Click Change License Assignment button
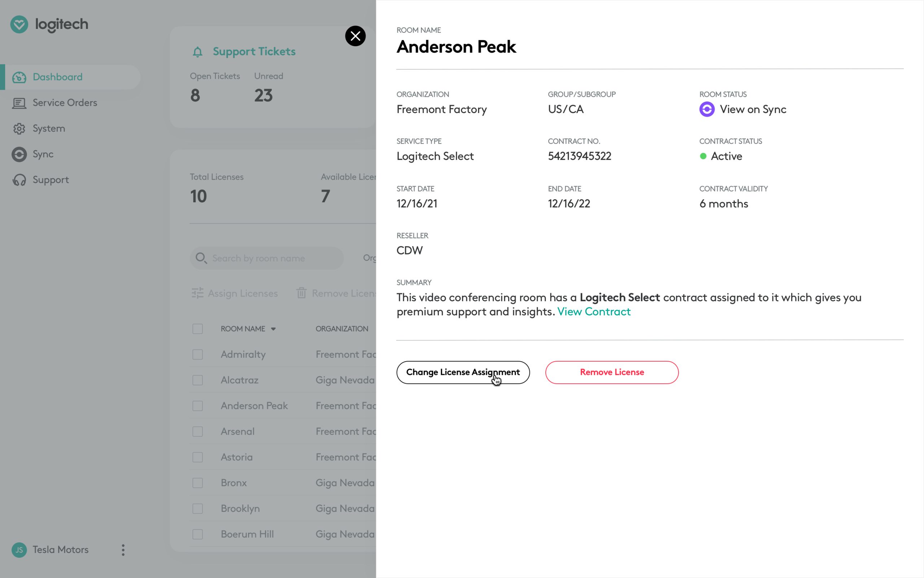This screenshot has width=924, height=578. pyautogui.click(x=463, y=372)
